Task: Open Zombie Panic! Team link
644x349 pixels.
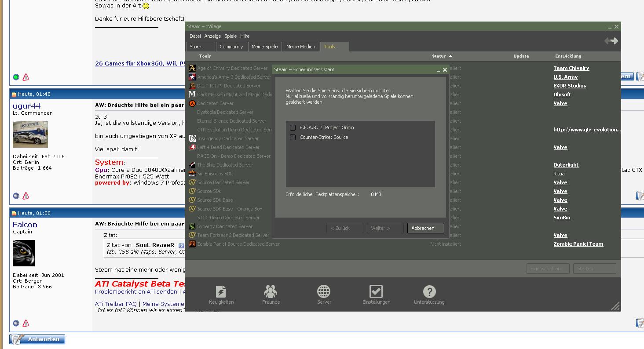Action: [x=578, y=244]
